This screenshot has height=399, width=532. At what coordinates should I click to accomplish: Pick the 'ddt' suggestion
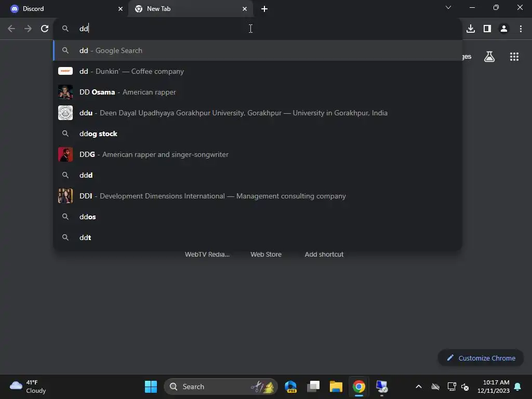click(x=258, y=237)
